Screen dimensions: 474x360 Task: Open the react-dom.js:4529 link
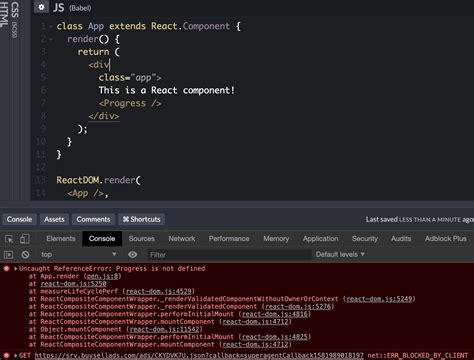[159, 292]
